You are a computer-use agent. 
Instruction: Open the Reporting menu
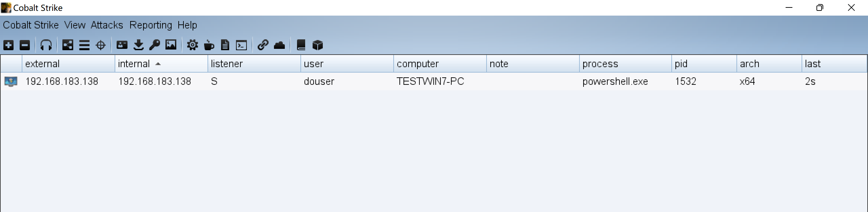click(151, 25)
